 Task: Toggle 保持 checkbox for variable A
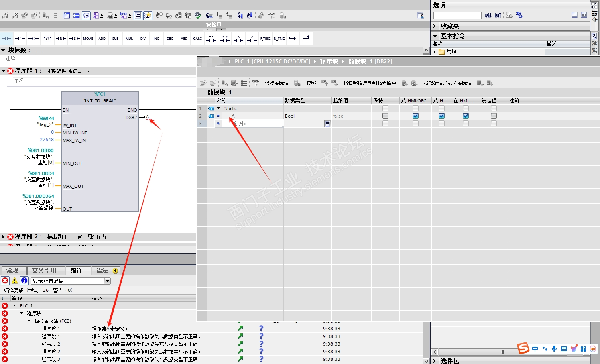coord(385,116)
